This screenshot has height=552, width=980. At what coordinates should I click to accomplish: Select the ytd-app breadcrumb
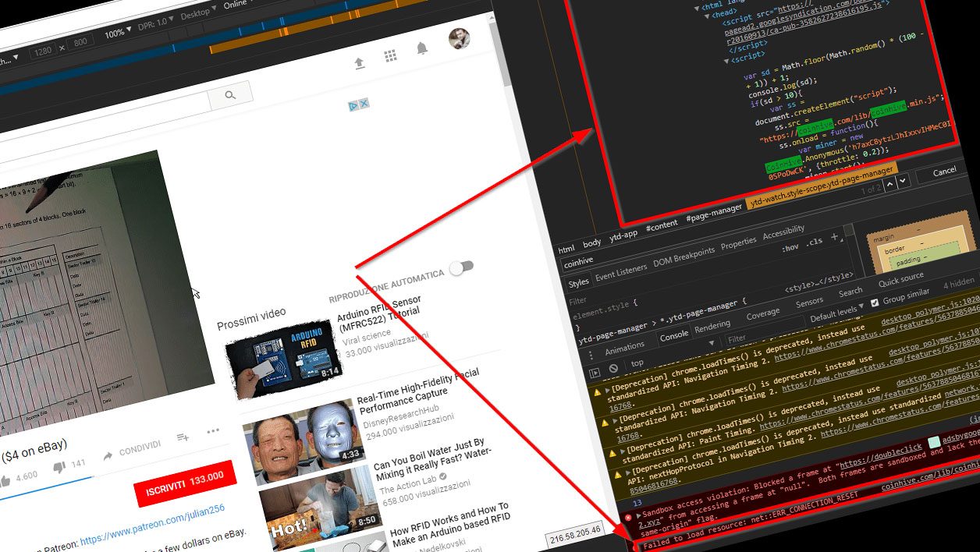tap(623, 234)
